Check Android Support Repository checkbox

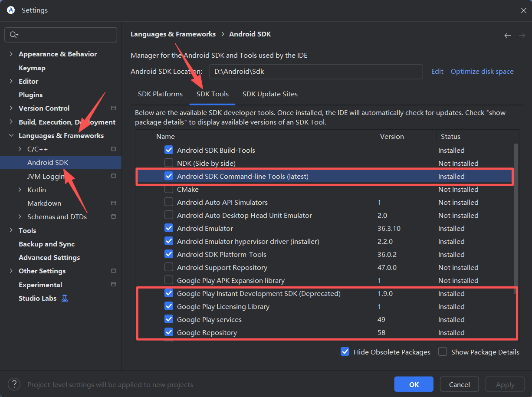(169, 267)
